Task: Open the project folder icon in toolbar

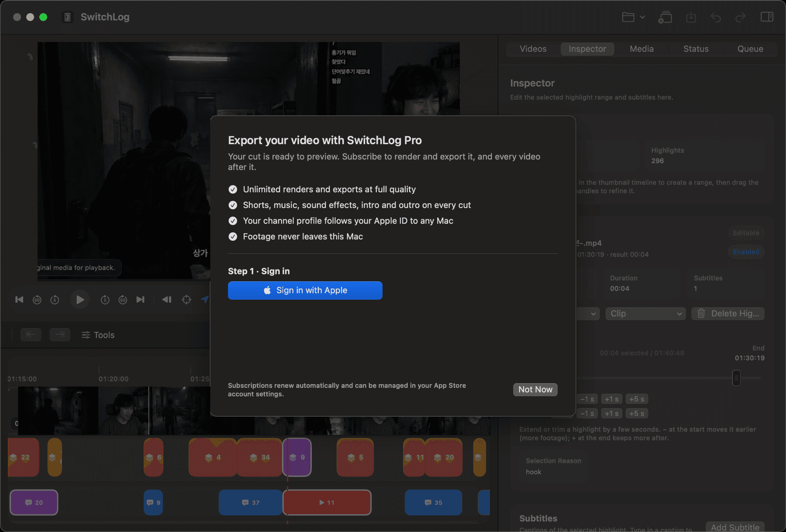Action: tap(628, 17)
